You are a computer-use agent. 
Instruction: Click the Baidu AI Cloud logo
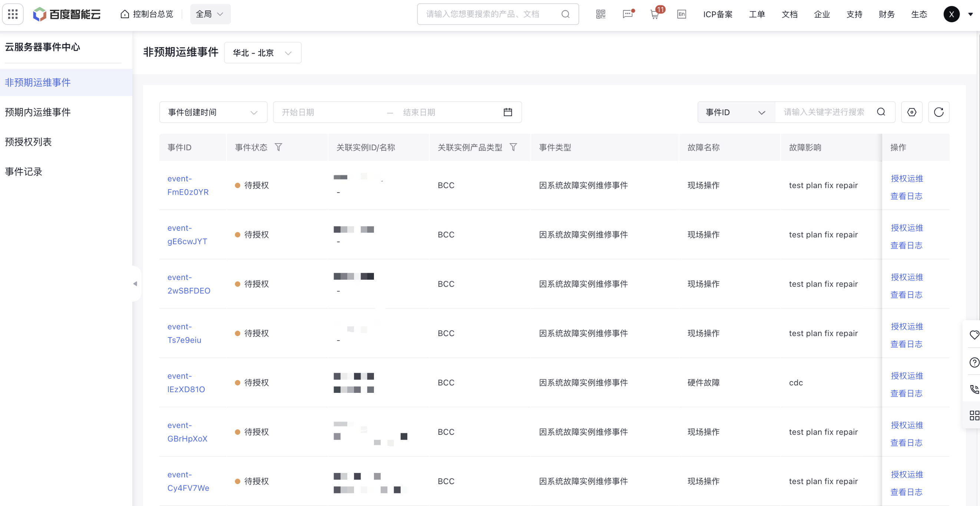(67, 14)
